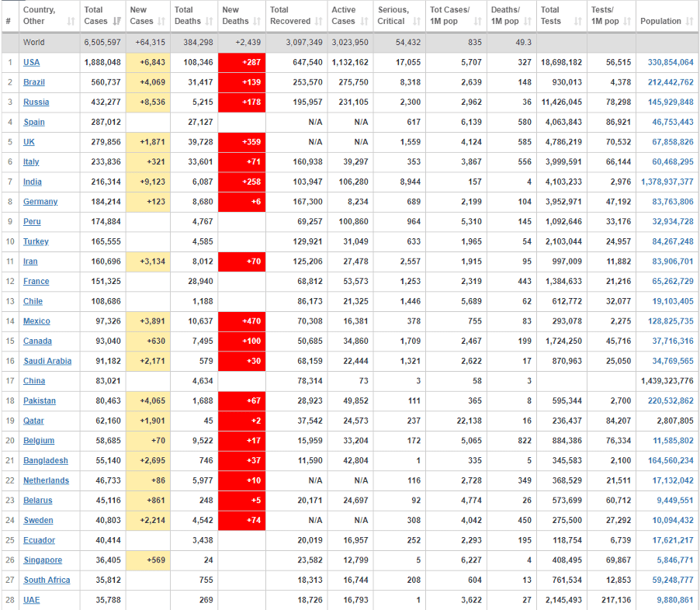Follow the Belarus link
The width and height of the screenshot is (700, 610).
[37, 501]
